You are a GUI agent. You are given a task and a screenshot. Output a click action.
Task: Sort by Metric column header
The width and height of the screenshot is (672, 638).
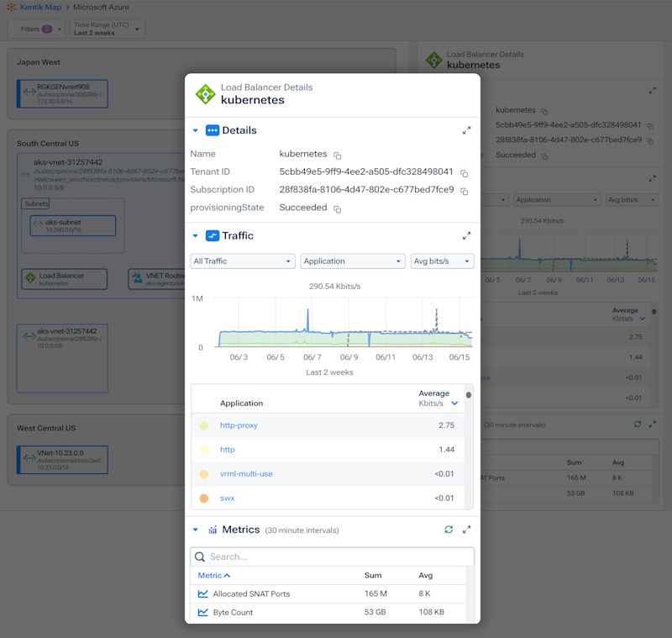214,576
